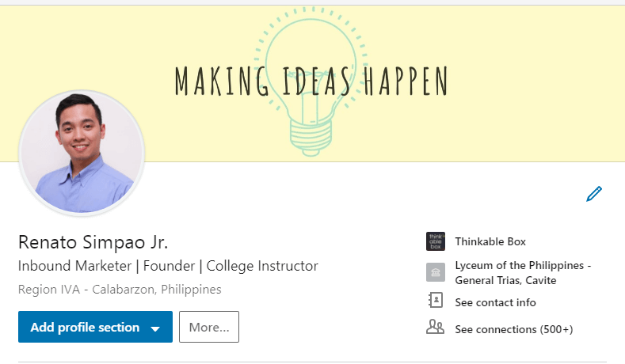Click the pencil edit profile icon
Screen dimensions: 625x364
point(594,194)
